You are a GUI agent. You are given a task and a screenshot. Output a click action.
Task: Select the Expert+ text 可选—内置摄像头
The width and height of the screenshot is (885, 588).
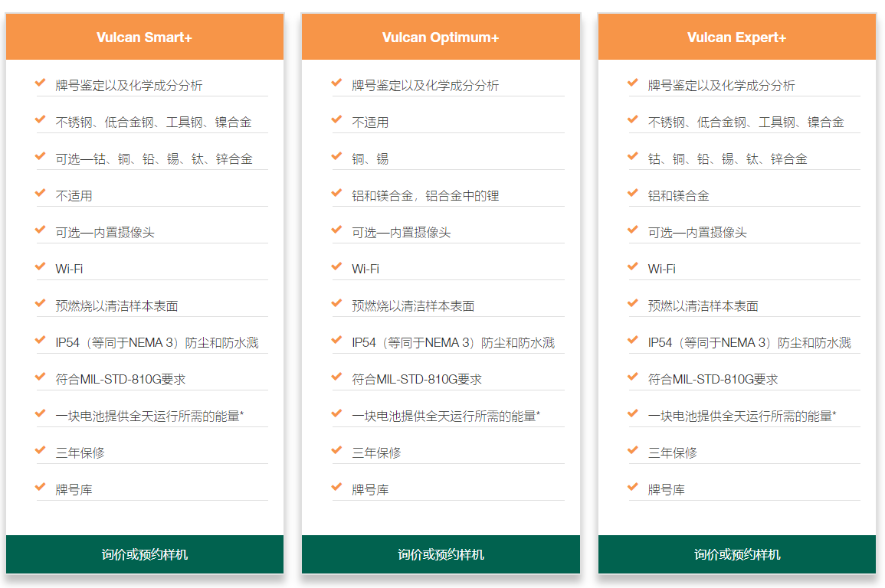pyautogui.click(x=697, y=232)
